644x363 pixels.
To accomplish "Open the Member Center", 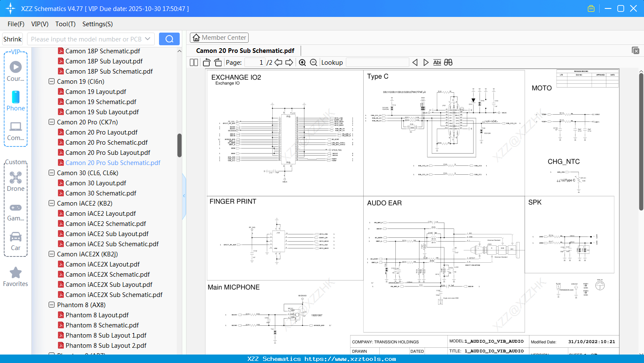I will pos(219,37).
